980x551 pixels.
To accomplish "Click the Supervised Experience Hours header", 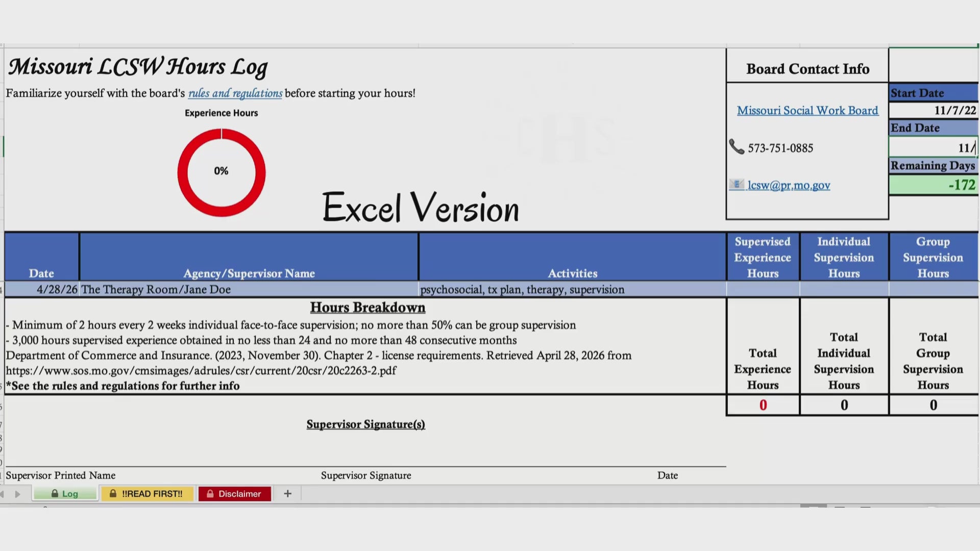I will (763, 257).
